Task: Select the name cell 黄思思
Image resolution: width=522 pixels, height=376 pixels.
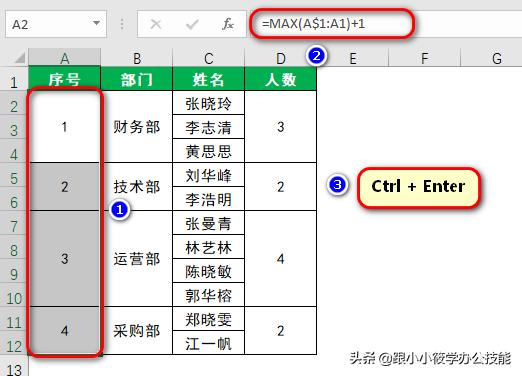Action: pyautogui.click(x=209, y=151)
